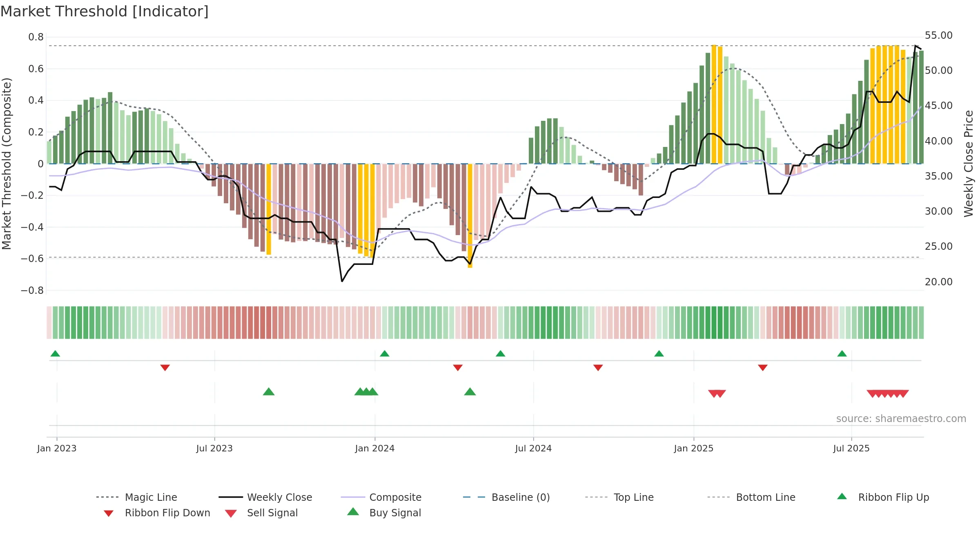The height and width of the screenshot is (551, 980).
Task: Click the ribbon flip down marker before Jul 2023
Action: [x=165, y=368]
